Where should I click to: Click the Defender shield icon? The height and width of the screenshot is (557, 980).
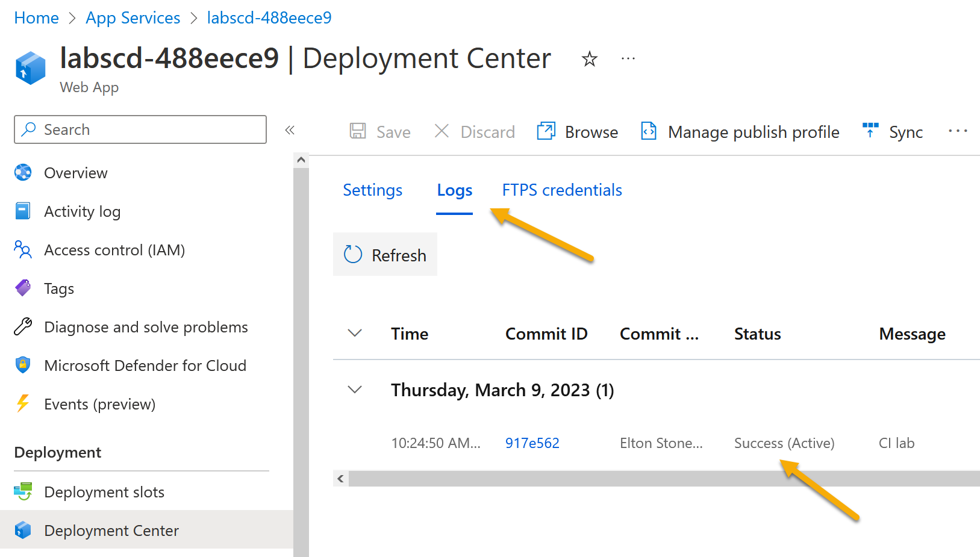point(23,365)
